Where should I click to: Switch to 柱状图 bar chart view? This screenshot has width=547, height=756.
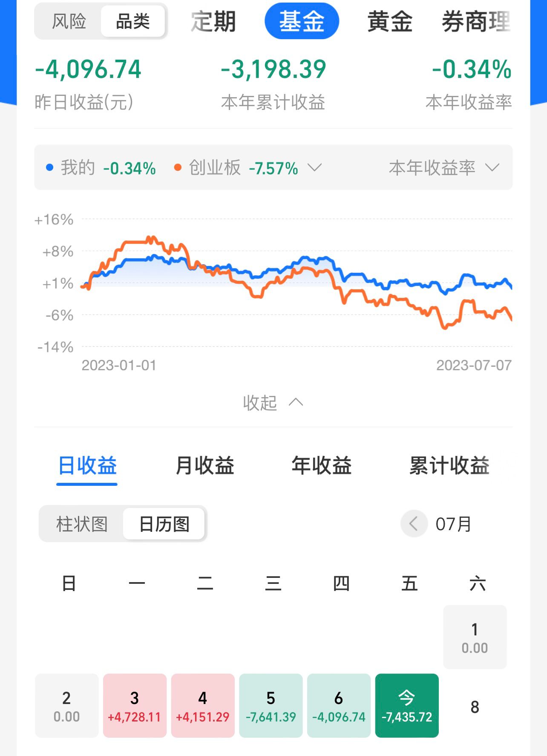pos(82,524)
